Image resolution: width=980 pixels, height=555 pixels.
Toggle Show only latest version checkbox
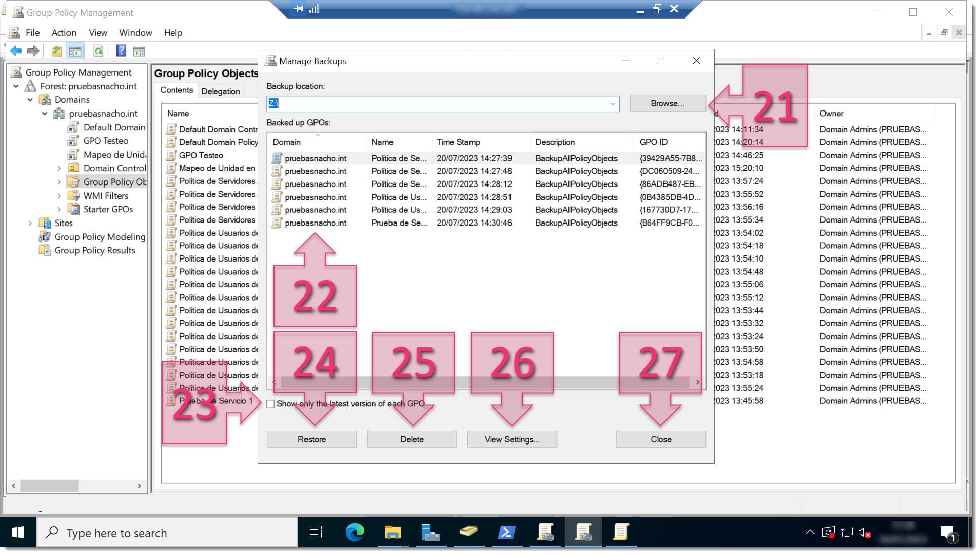(x=270, y=403)
